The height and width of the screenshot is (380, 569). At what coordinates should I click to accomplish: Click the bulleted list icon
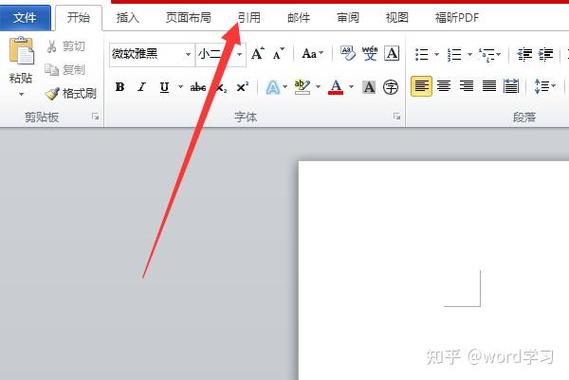tap(422, 54)
